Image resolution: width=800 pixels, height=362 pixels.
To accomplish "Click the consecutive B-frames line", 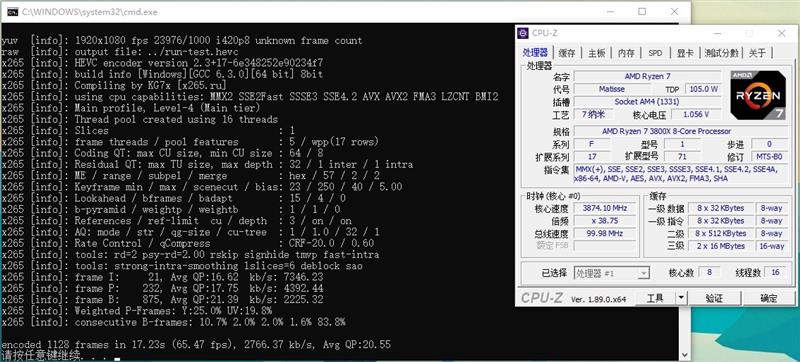I will point(173,323).
